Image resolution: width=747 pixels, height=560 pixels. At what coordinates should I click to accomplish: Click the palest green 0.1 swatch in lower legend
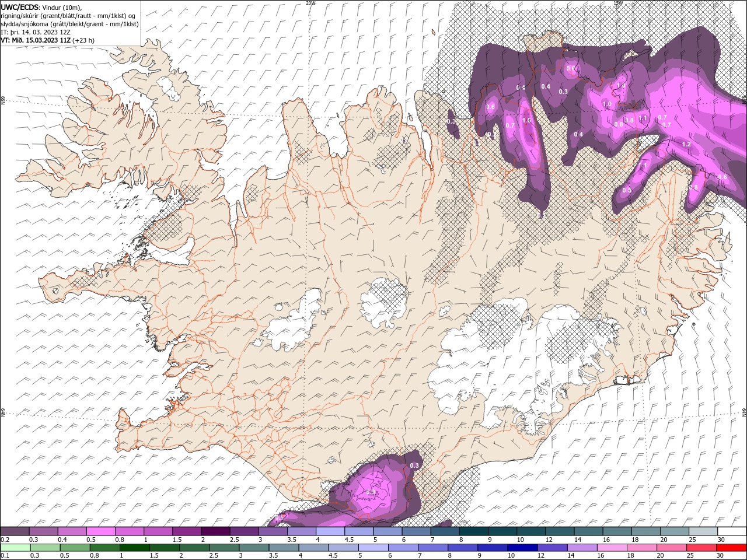[x=15, y=548]
